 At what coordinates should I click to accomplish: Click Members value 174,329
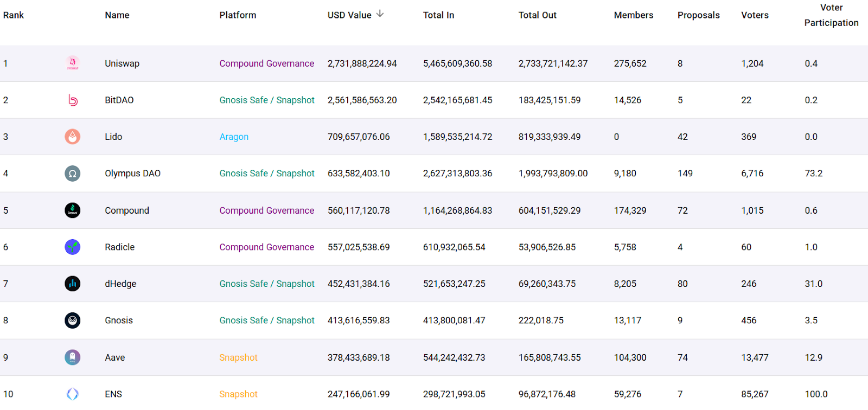coord(630,210)
